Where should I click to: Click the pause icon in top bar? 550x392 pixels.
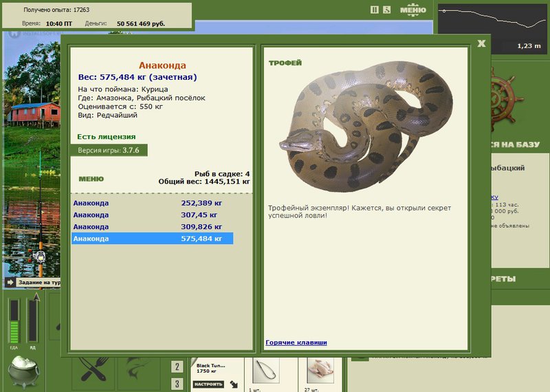click(x=374, y=10)
